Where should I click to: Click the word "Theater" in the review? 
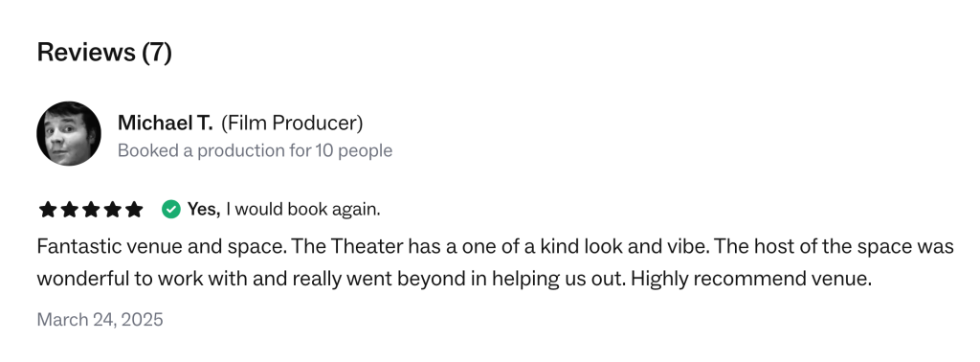[x=367, y=247]
